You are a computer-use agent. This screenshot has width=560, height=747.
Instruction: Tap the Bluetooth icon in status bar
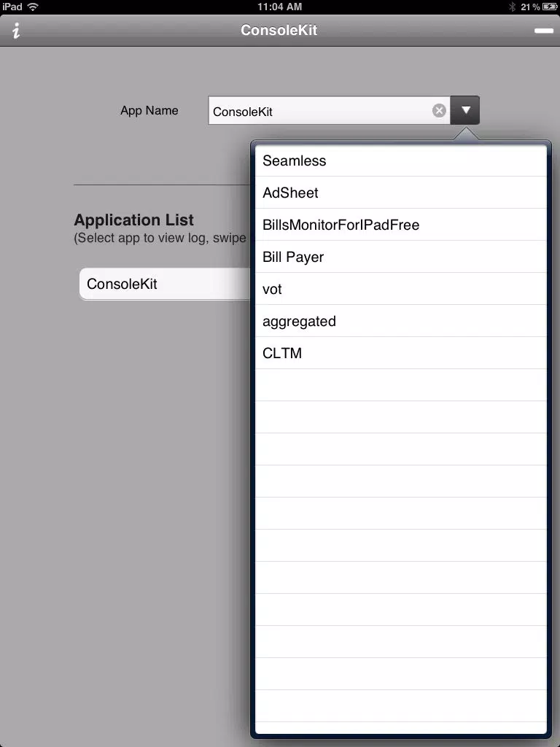513,7
